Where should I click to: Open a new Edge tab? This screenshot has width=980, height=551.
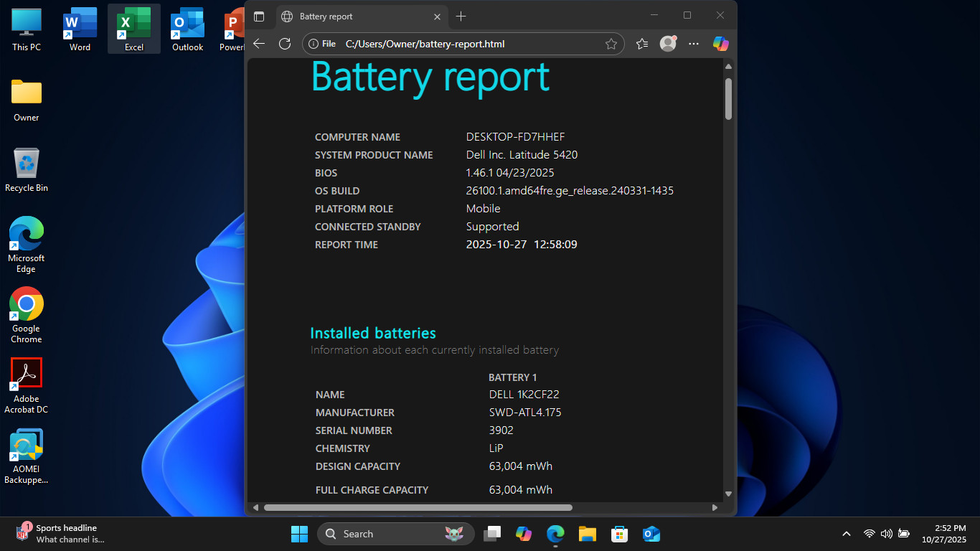point(461,16)
